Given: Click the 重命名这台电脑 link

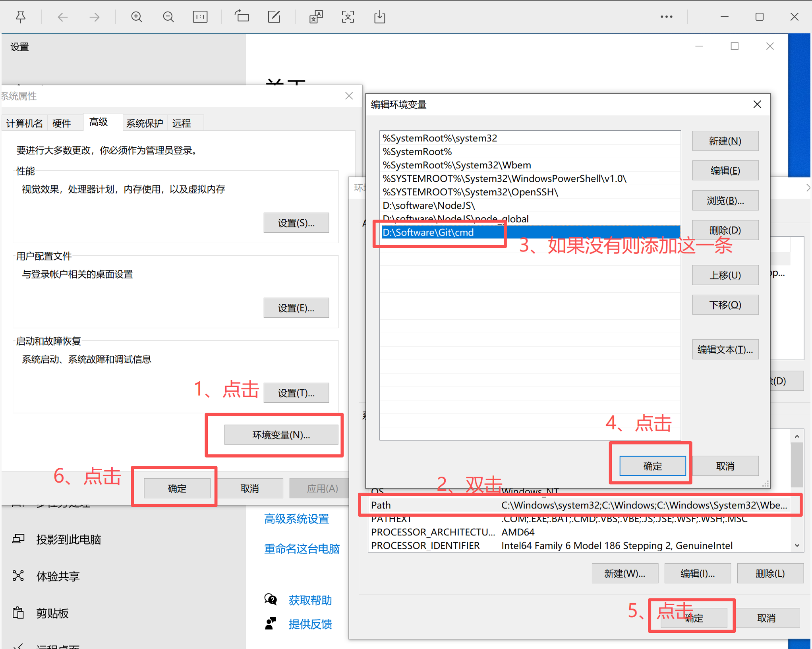Looking at the screenshot, I should tap(302, 549).
